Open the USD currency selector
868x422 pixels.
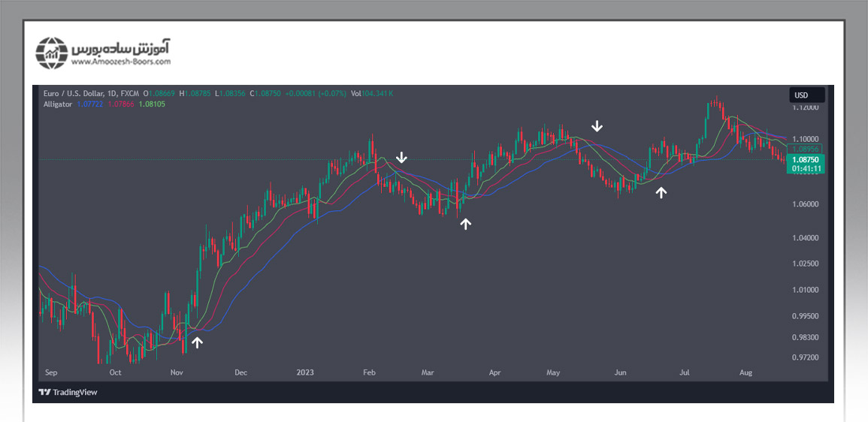point(806,95)
